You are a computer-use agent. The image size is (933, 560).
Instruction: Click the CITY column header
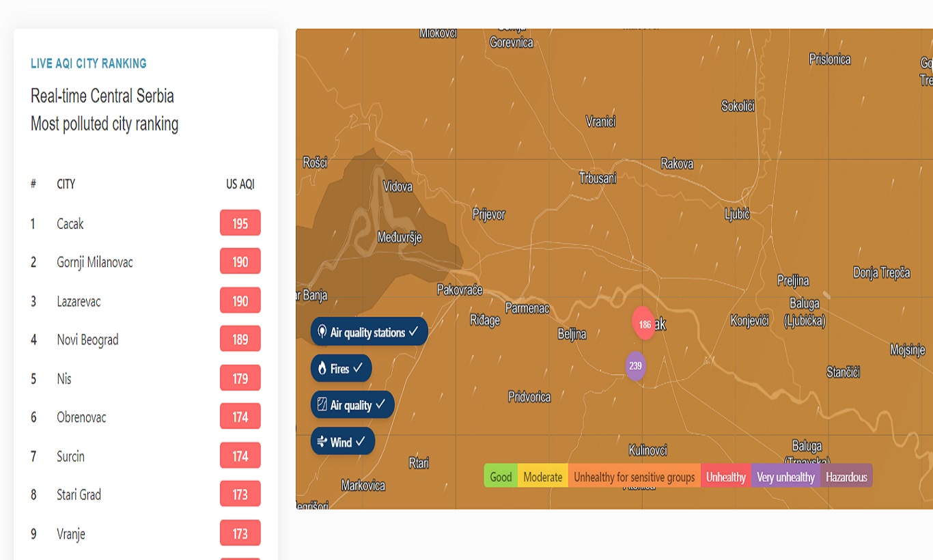[66, 184]
